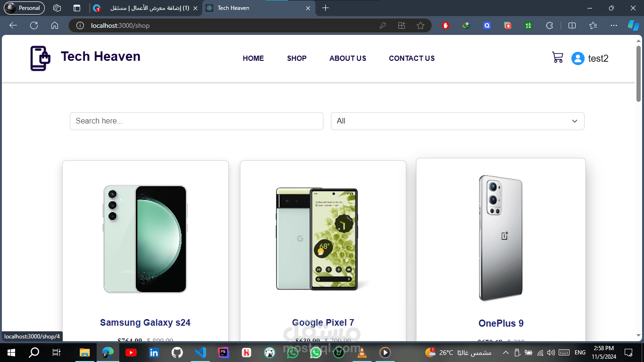
Task: Add this page to favorites star
Action: [x=421, y=25]
